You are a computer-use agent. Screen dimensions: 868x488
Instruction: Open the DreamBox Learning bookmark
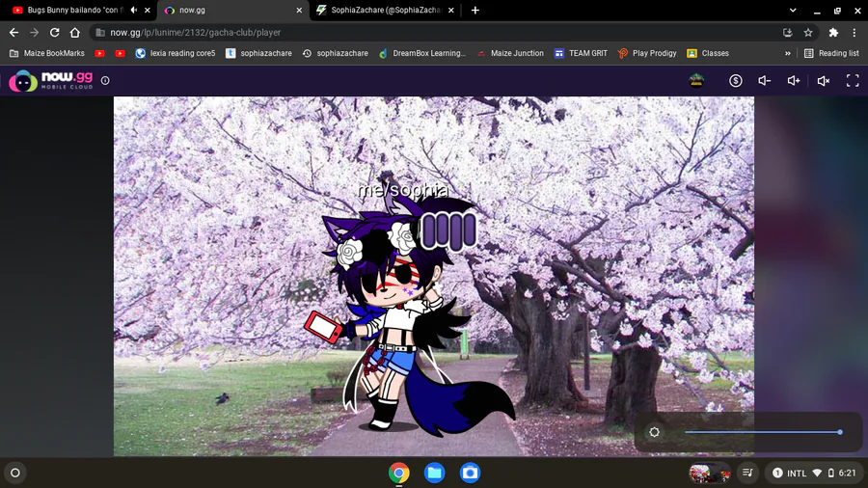tap(422, 53)
